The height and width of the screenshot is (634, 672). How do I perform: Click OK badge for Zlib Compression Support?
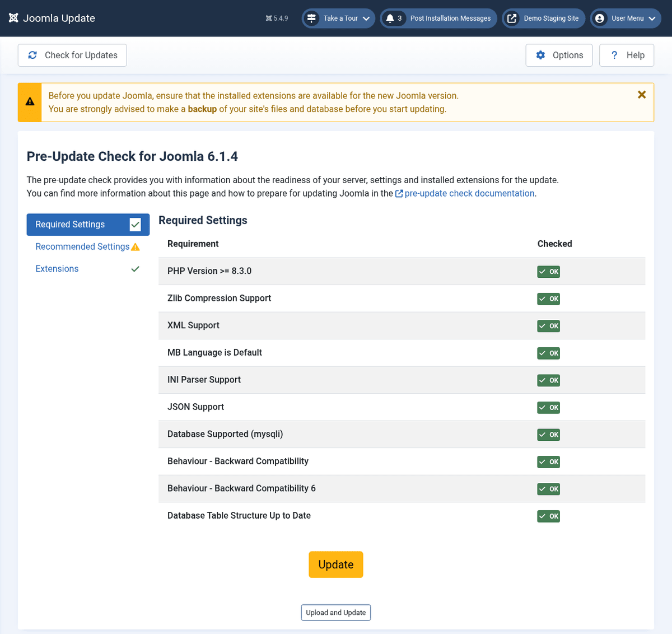point(549,299)
